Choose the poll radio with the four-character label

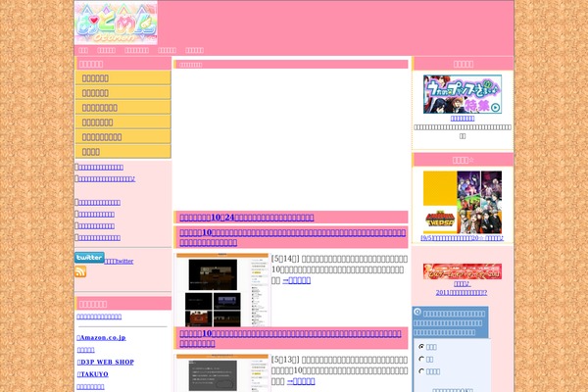click(421, 371)
